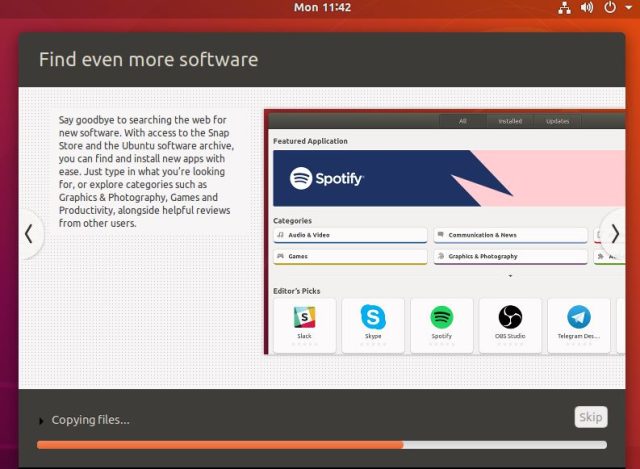Go back to the previous slide arrow

tap(28, 233)
